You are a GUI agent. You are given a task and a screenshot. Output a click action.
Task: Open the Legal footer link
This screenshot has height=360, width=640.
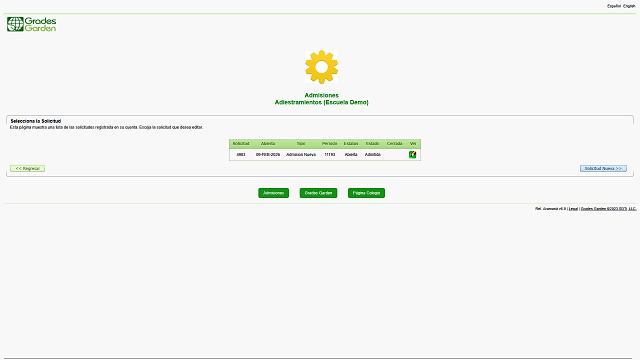(573, 209)
